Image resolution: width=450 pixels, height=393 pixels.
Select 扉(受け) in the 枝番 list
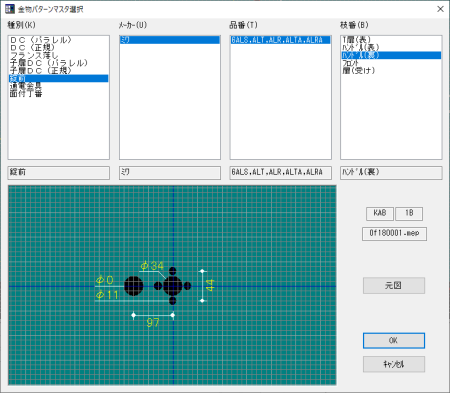[x=391, y=71]
